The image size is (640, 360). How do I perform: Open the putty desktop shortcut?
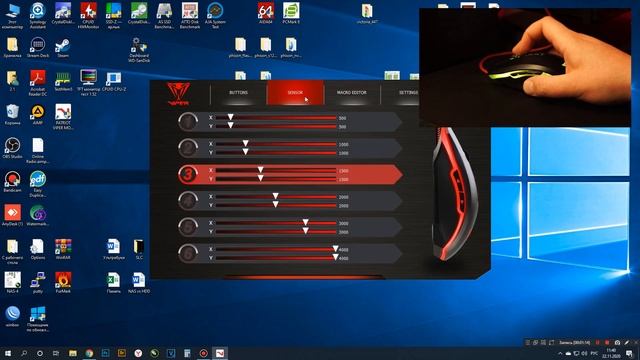tap(38, 282)
